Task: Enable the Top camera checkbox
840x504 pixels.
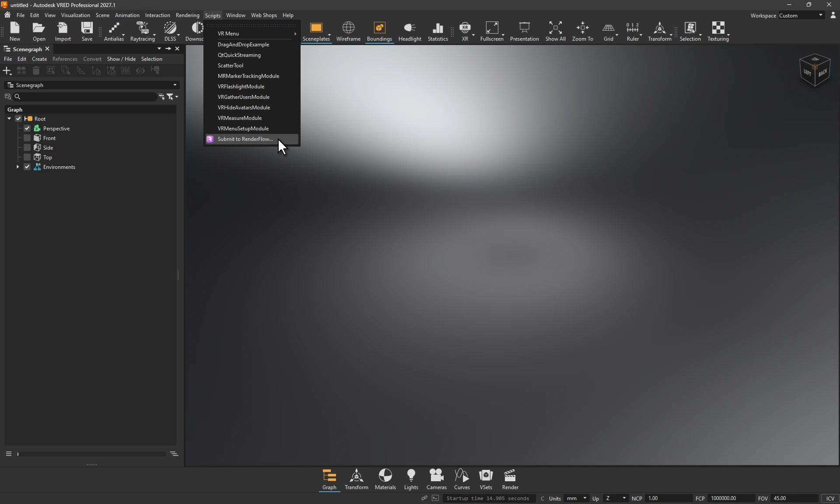Action: pos(27,157)
